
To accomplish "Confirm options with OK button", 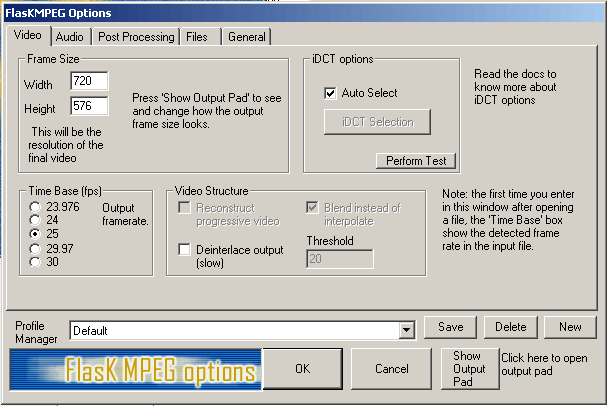I will (303, 369).
